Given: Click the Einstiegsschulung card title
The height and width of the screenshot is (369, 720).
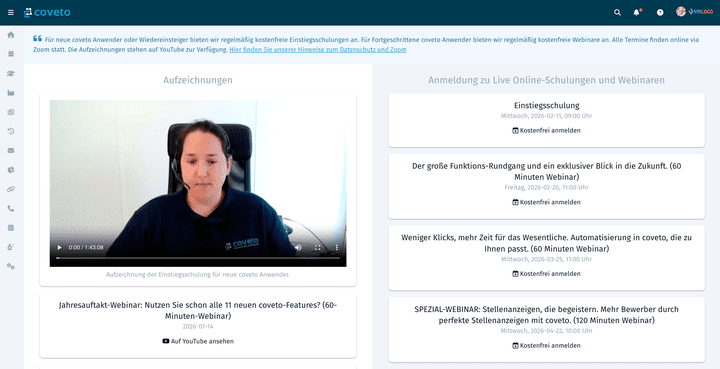Looking at the screenshot, I should (x=546, y=105).
